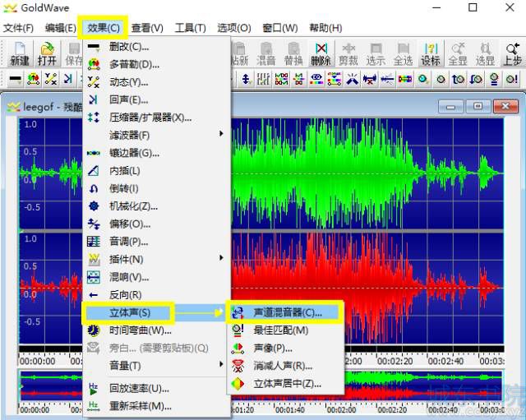Click the maximize volume icon with exclamation mark

coord(512,79)
